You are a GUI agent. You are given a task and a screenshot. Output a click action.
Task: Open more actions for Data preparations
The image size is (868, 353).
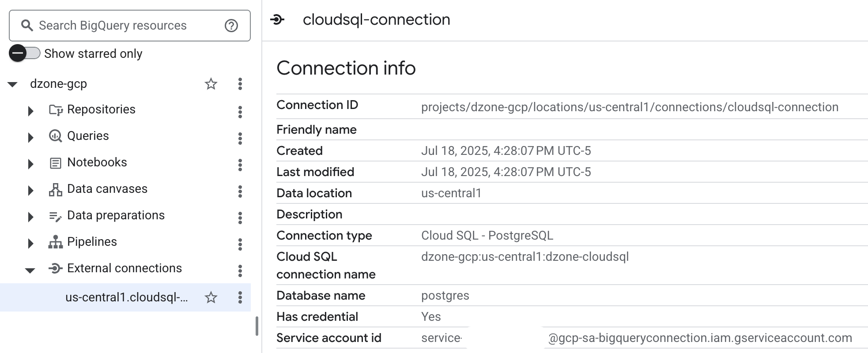(x=240, y=218)
